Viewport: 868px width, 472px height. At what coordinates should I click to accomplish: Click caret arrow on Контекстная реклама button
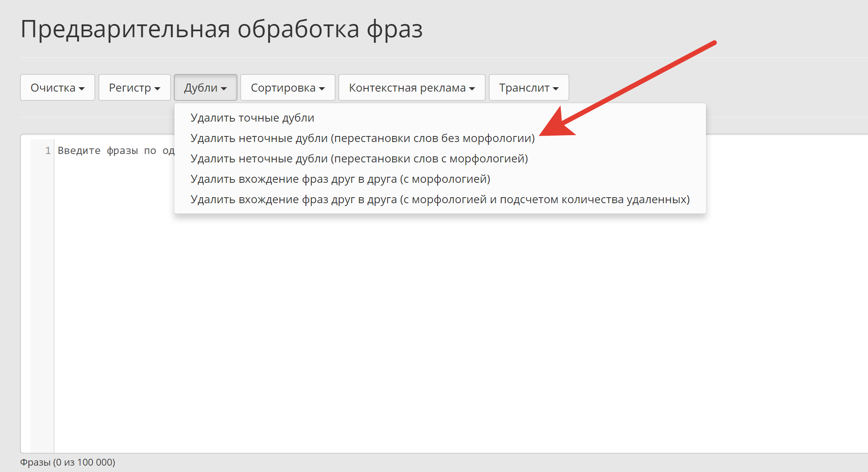[472, 88]
